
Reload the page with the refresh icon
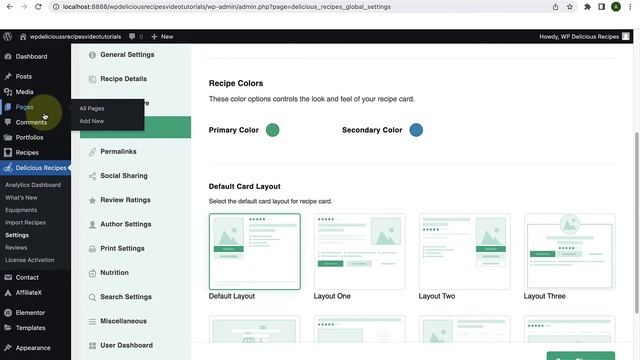(38, 7)
